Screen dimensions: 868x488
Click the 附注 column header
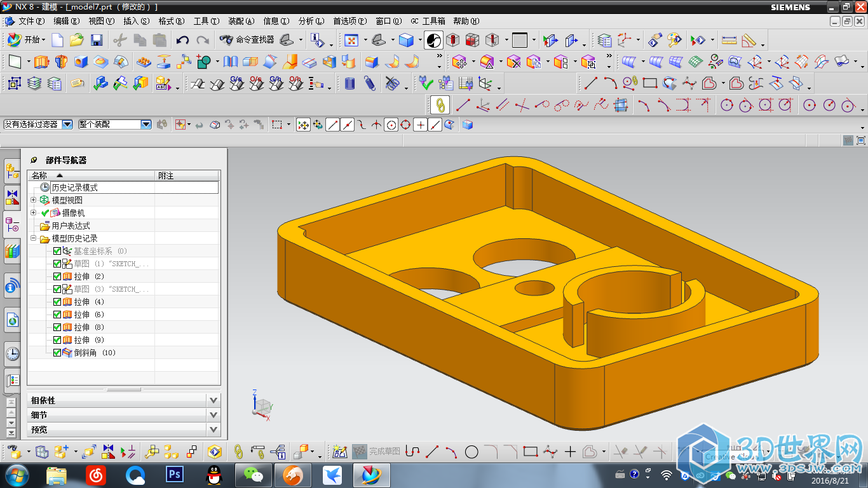(187, 175)
